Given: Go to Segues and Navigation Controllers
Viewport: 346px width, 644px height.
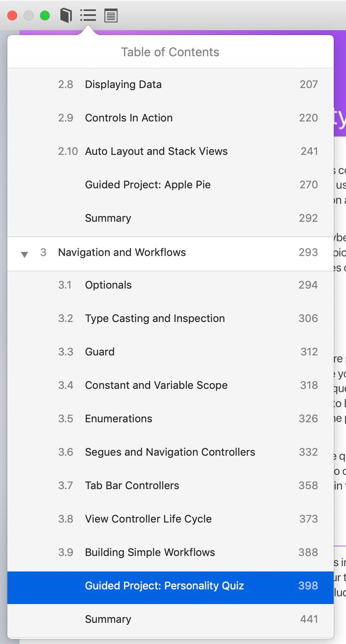Looking at the screenshot, I should pyautogui.click(x=171, y=452).
